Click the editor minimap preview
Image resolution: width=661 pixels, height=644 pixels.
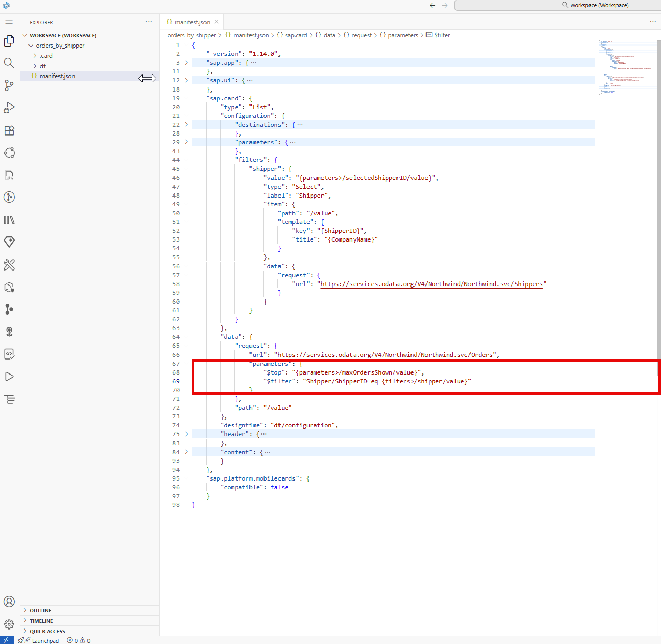(625, 67)
